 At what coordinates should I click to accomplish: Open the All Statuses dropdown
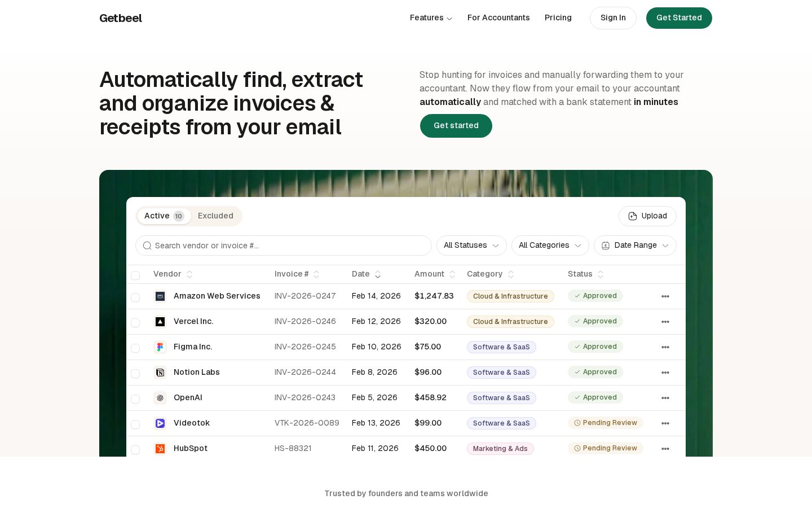tap(471, 246)
